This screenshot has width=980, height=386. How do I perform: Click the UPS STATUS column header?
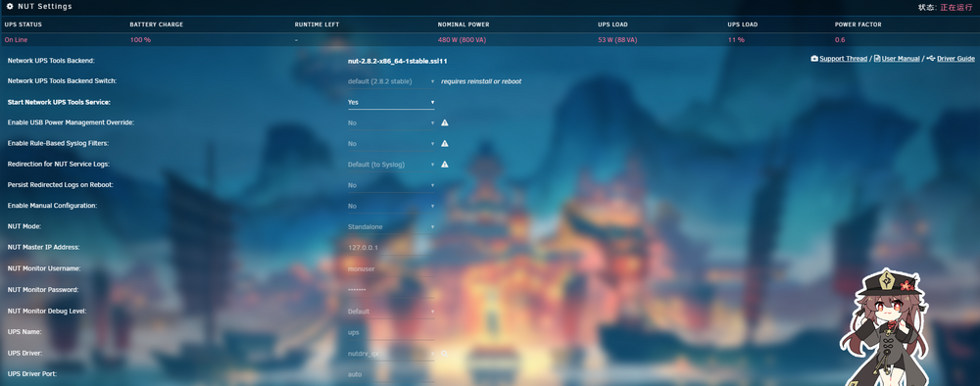coord(24,25)
